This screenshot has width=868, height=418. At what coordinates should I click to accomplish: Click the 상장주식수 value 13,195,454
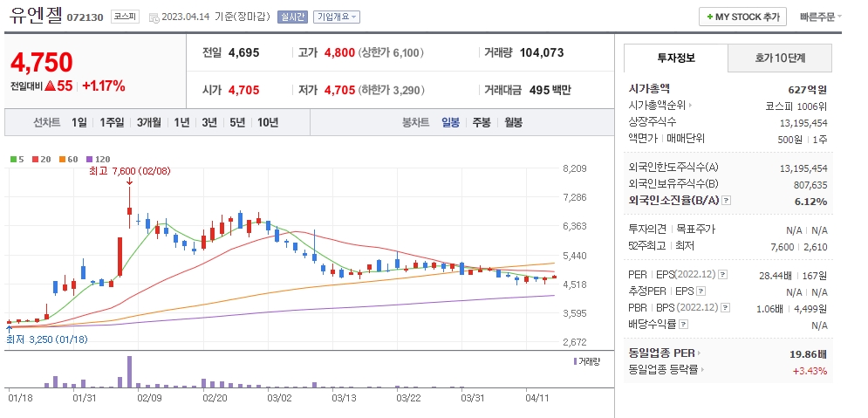tap(802, 122)
